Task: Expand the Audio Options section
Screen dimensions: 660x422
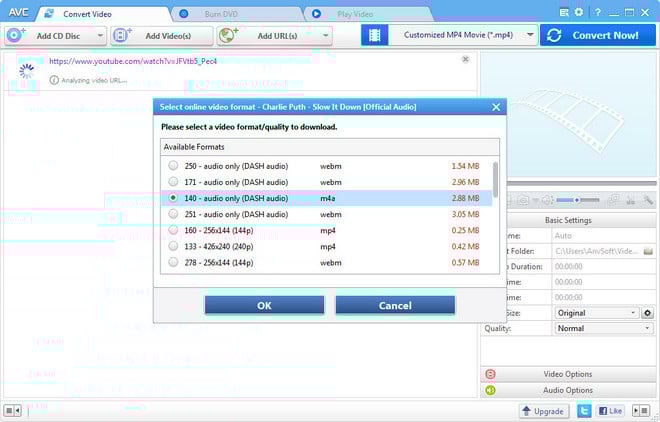Action: tap(568, 390)
